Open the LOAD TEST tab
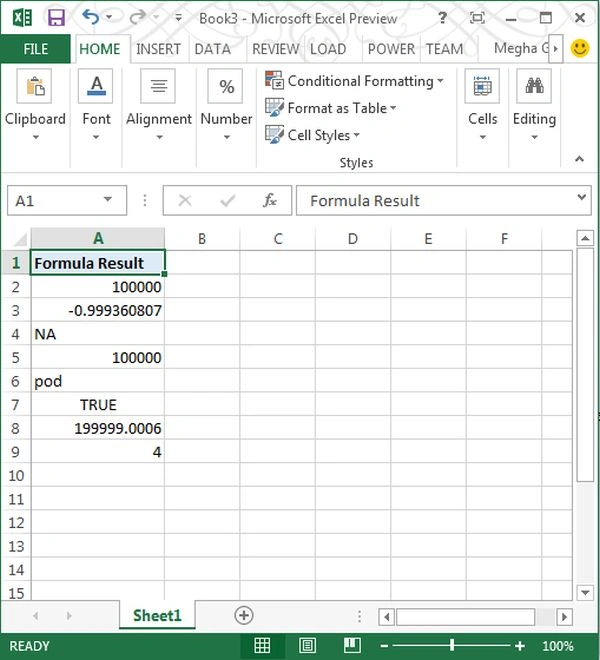This screenshot has width=600, height=660. click(328, 49)
